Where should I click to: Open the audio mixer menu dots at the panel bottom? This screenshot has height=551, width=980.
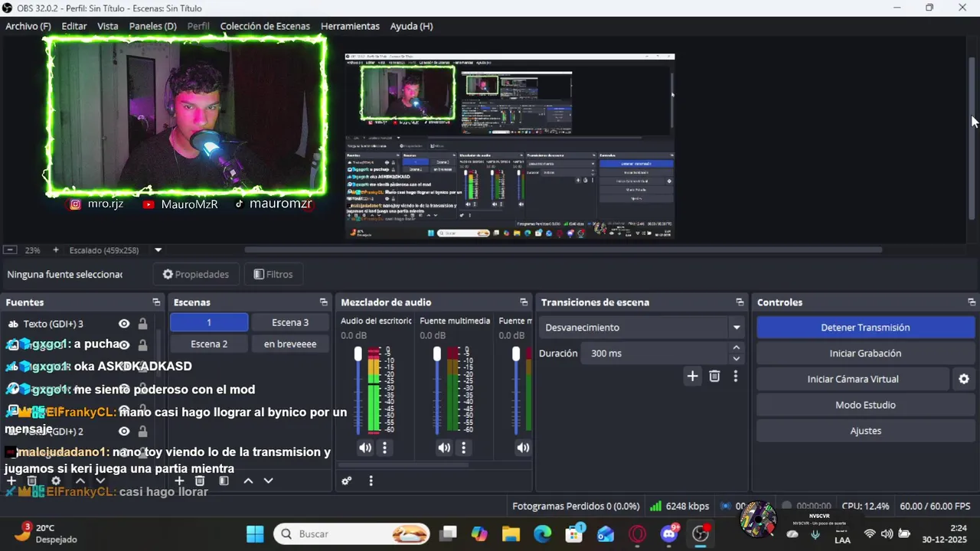pyautogui.click(x=371, y=481)
